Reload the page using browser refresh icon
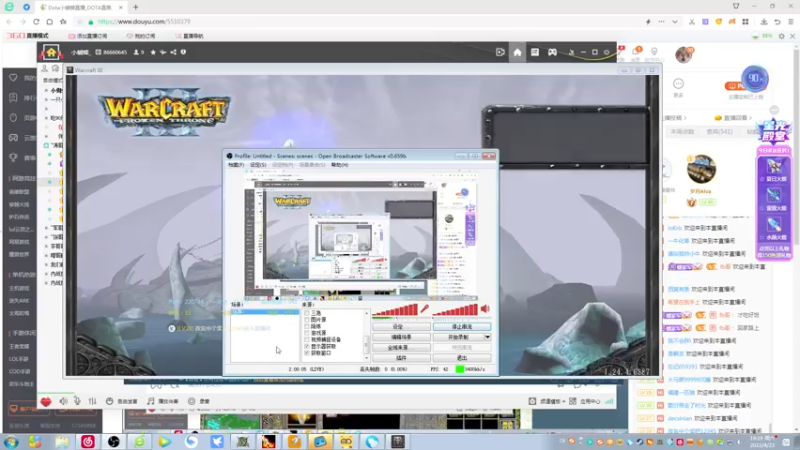This screenshot has height=450, width=800. point(36,22)
